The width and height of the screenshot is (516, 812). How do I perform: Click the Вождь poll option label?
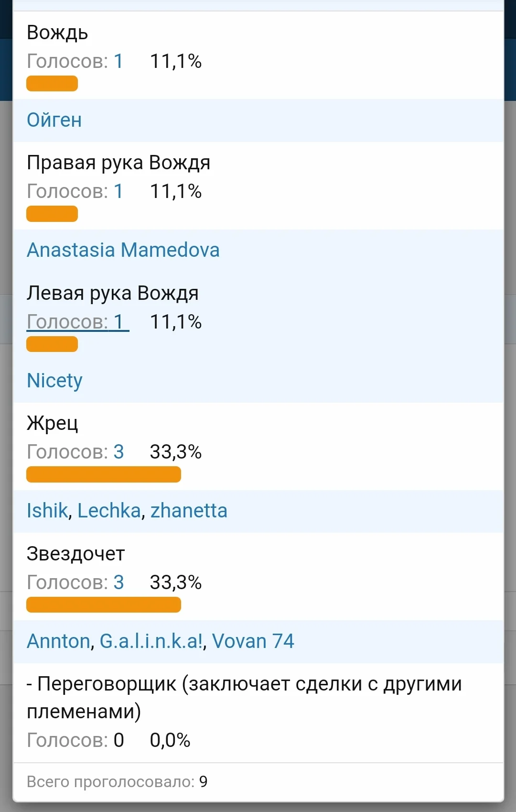[x=57, y=33]
